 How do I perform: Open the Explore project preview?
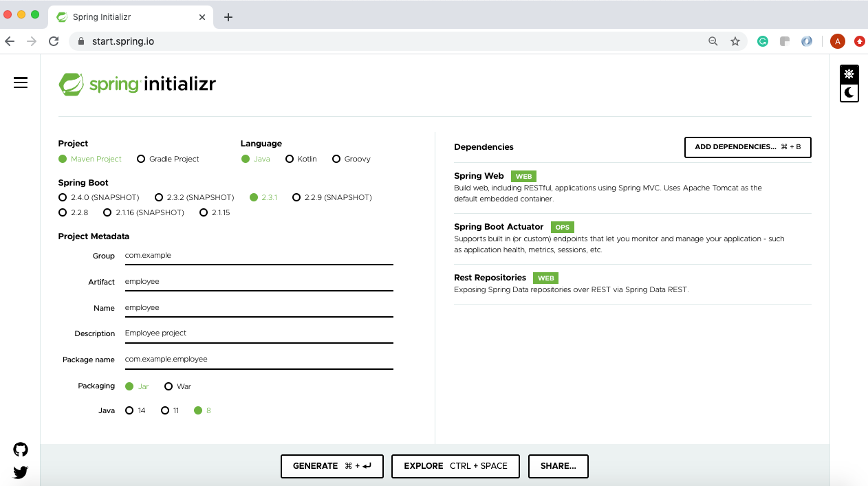coord(455,466)
